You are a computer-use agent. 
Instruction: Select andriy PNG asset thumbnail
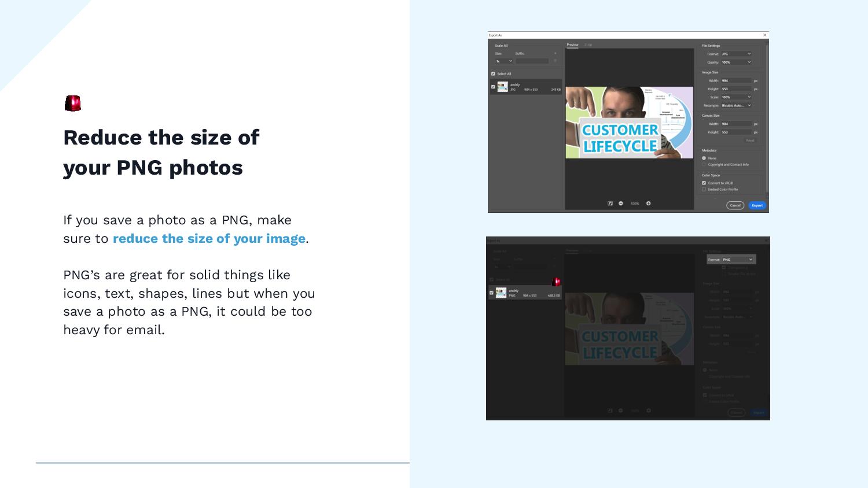tap(501, 293)
